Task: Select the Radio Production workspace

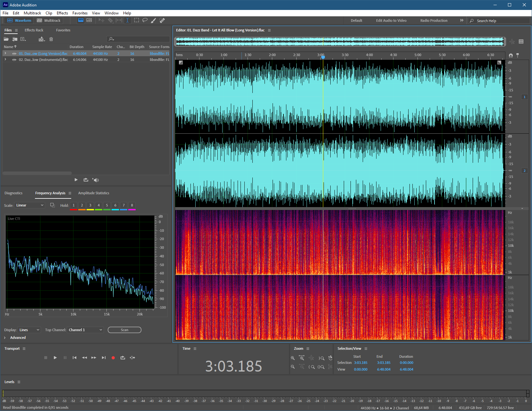Action: [x=434, y=21]
